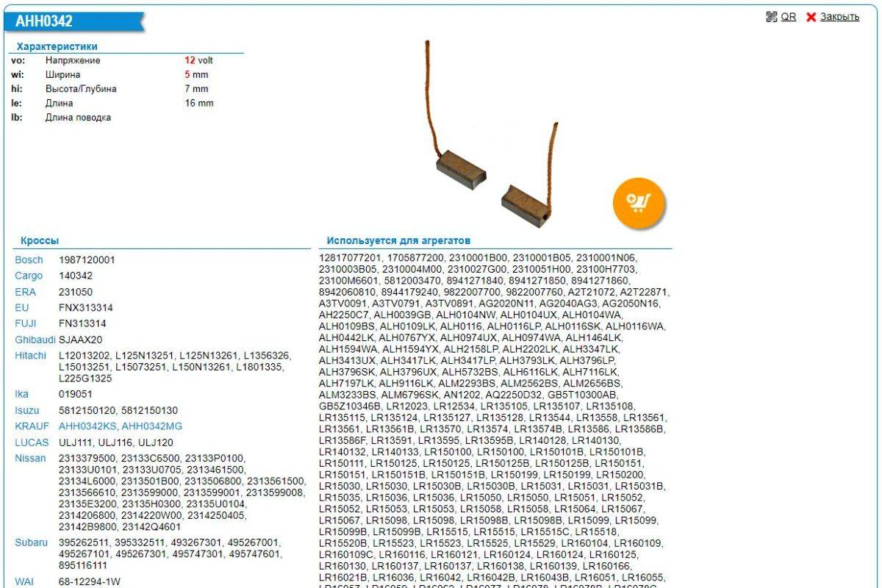Viewport: 882px width, 588px height.
Task: Open the Isuzu brand link
Action: tap(27, 410)
